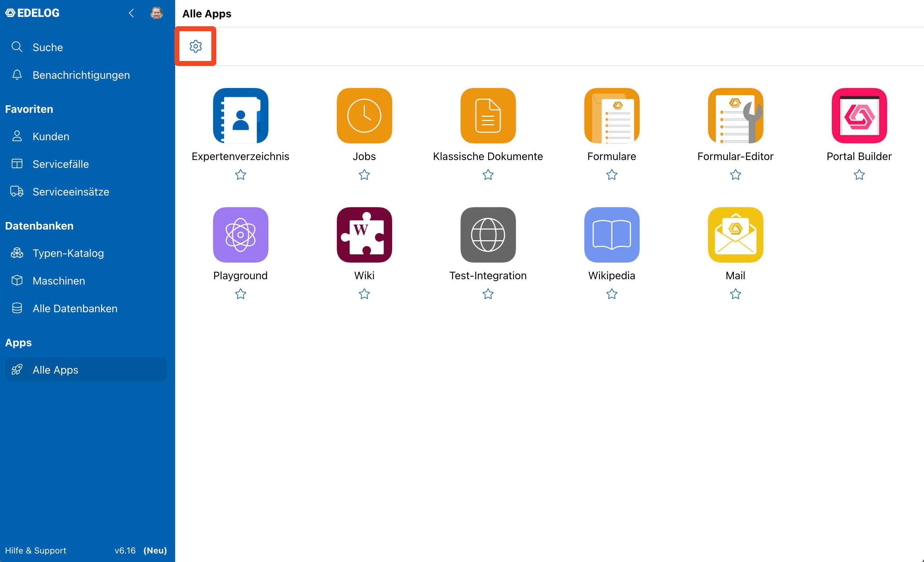Image resolution: width=924 pixels, height=562 pixels.
Task: Star the Playground app as favorite
Action: [240, 294]
